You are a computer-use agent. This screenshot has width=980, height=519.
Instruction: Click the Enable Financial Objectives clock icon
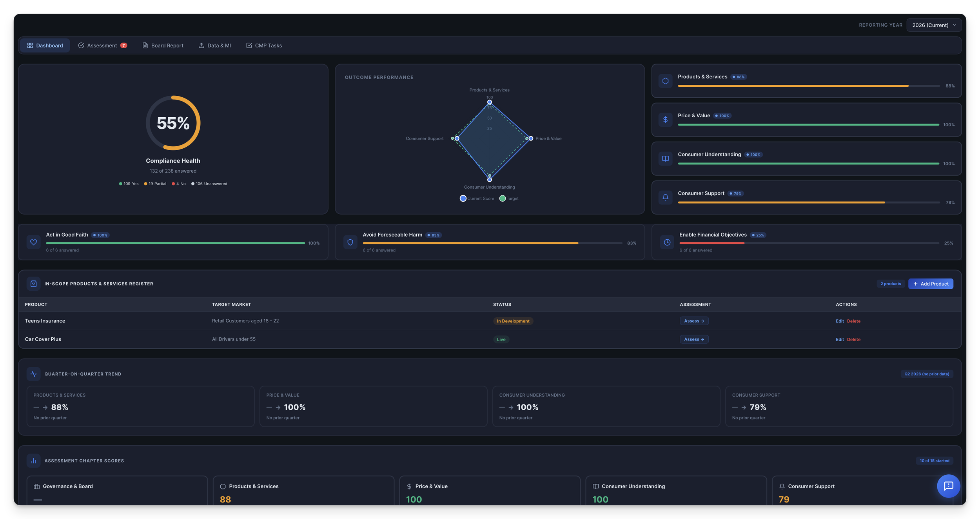click(667, 242)
